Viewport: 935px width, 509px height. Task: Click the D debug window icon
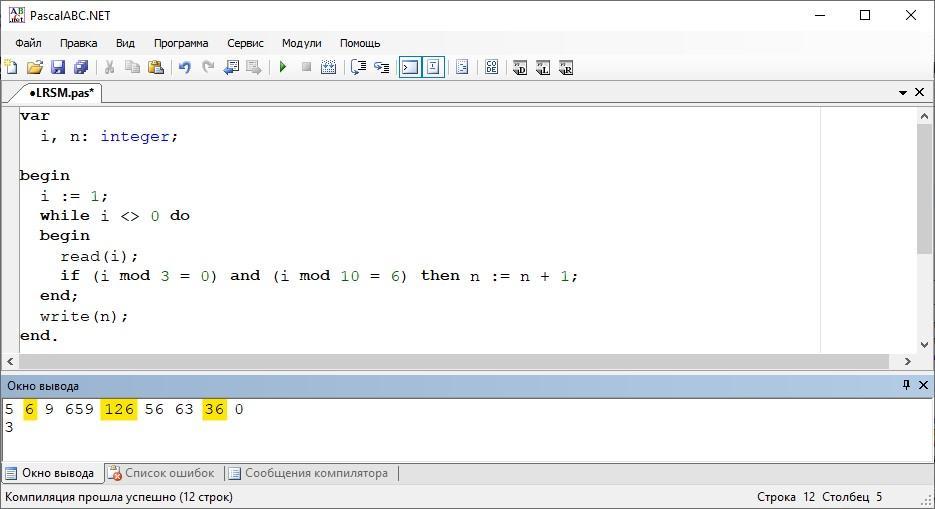519,67
